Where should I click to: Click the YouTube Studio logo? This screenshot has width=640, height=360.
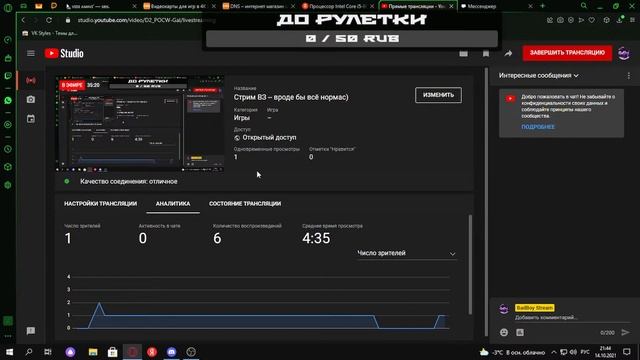(x=64, y=53)
